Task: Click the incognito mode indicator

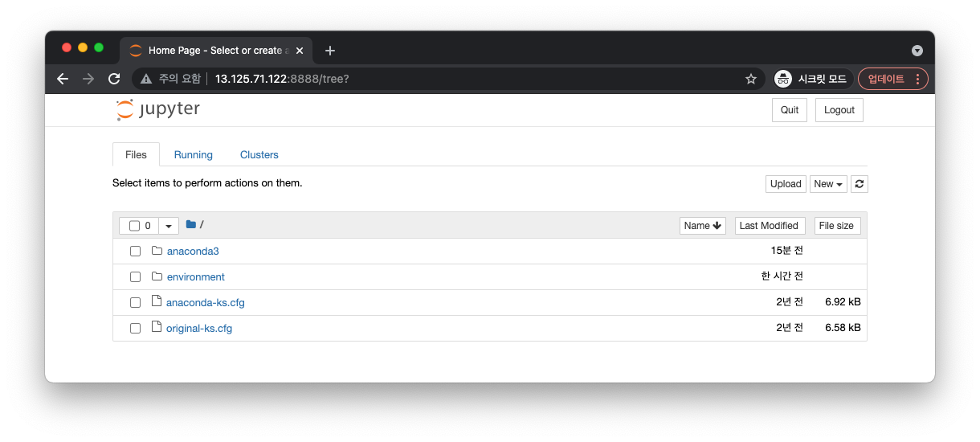Action: (x=811, y=79)
